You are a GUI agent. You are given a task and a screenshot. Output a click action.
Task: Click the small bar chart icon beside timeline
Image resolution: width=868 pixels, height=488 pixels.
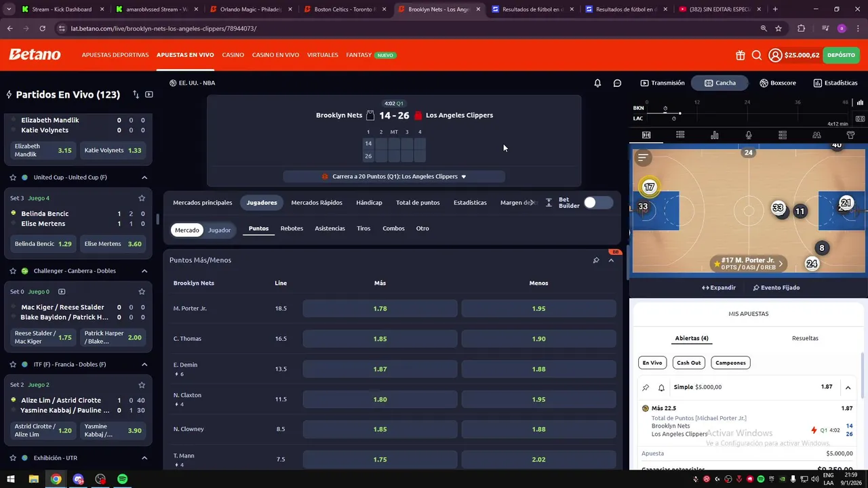[x=860, y=103]
